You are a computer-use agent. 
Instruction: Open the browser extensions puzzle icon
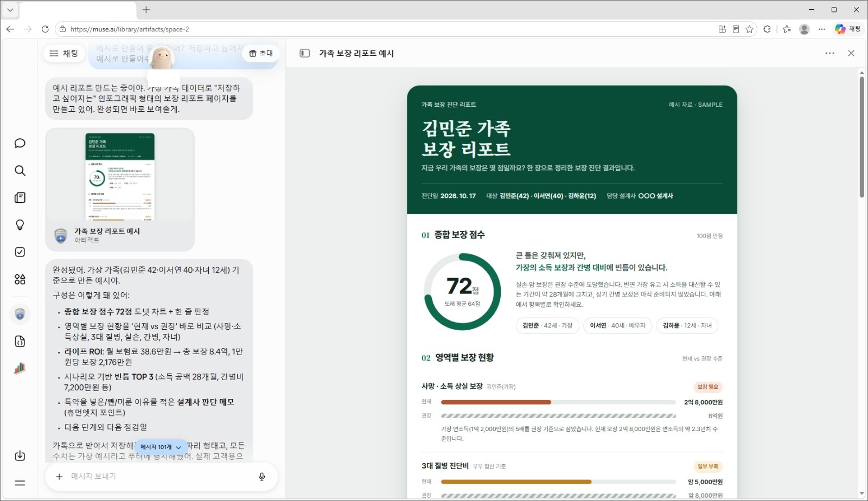(767, 29)
